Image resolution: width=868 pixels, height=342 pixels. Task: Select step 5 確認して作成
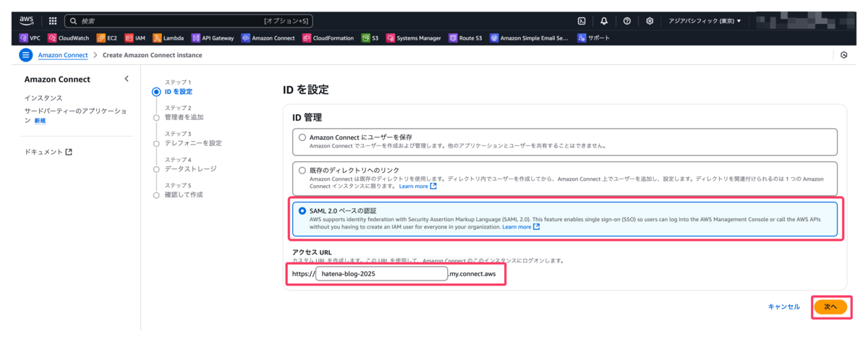(x=184, y=194)
